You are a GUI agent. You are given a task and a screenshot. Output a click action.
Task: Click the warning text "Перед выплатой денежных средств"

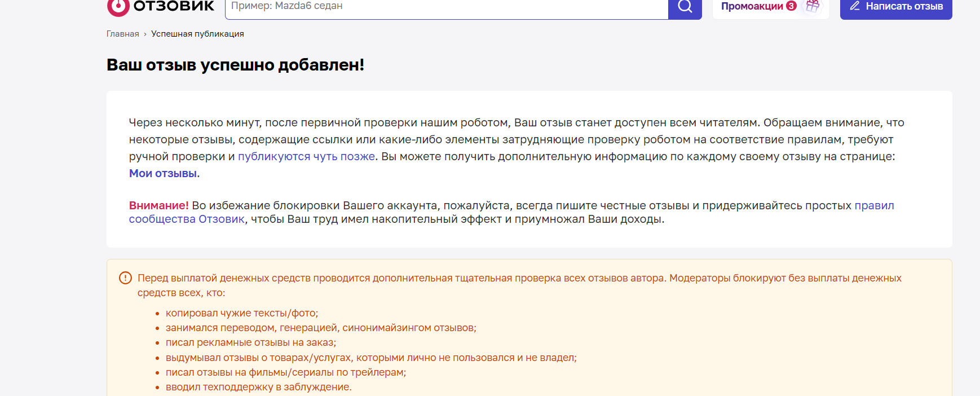[x=519, y=285]
